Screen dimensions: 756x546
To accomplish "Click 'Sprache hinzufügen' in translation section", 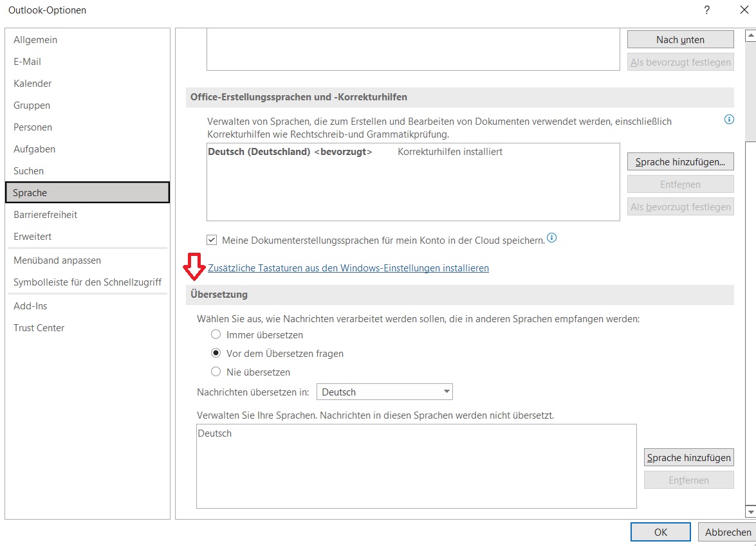I will point(688,457).
